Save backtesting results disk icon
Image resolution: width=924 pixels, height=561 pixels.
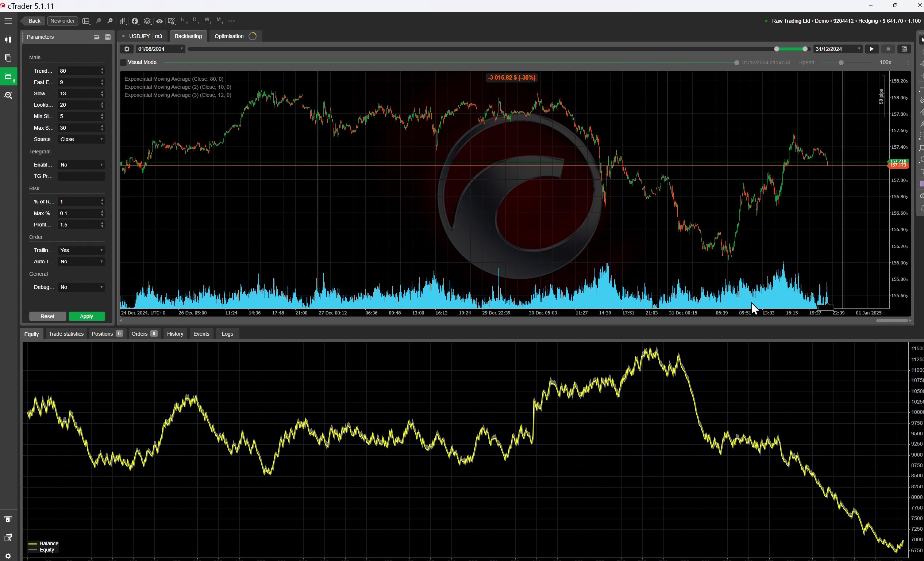(x=904, y=49)
